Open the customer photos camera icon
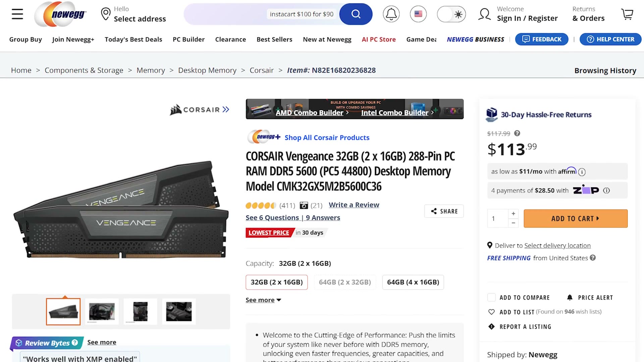 point(304,205)
